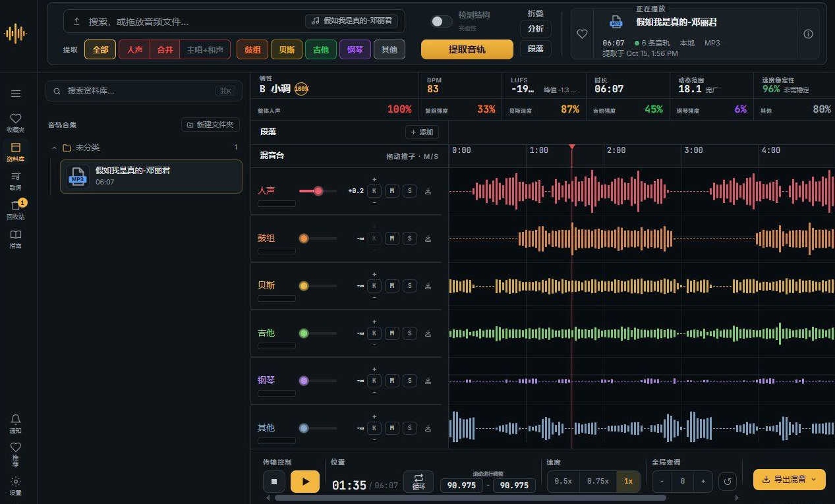Adjust the 人声 volume fader
The width and height of the screenshot is (835, 504).
(318, 191)
